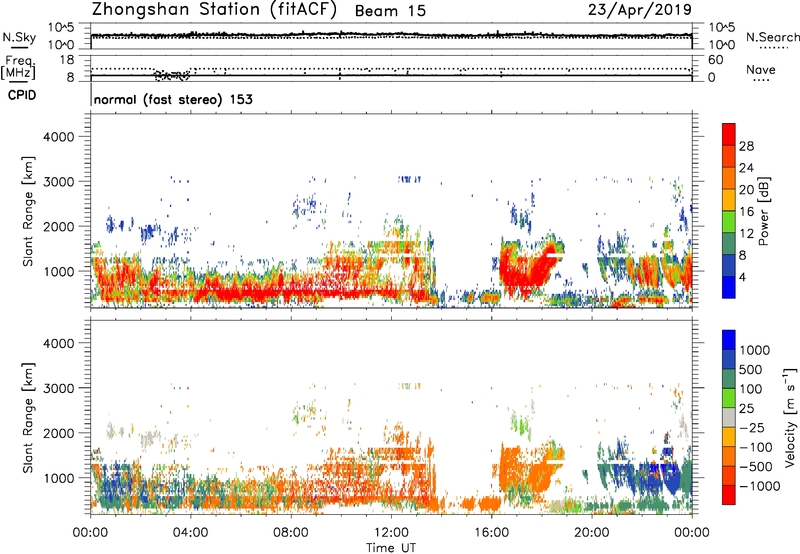Screen dimensions: 800x554
Task: Select the 1000 label on Velocity colorbar
Action: tap(754, 350)
